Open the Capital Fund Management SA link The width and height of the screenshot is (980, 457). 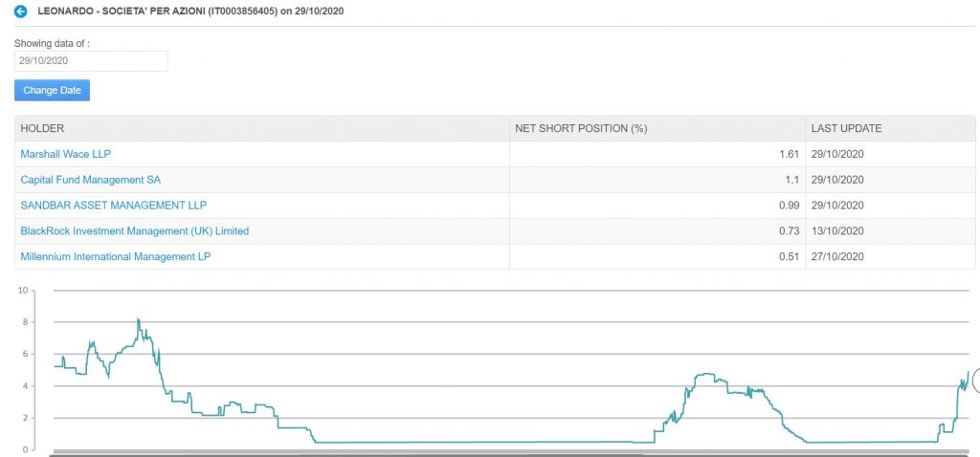coord(91,179)
